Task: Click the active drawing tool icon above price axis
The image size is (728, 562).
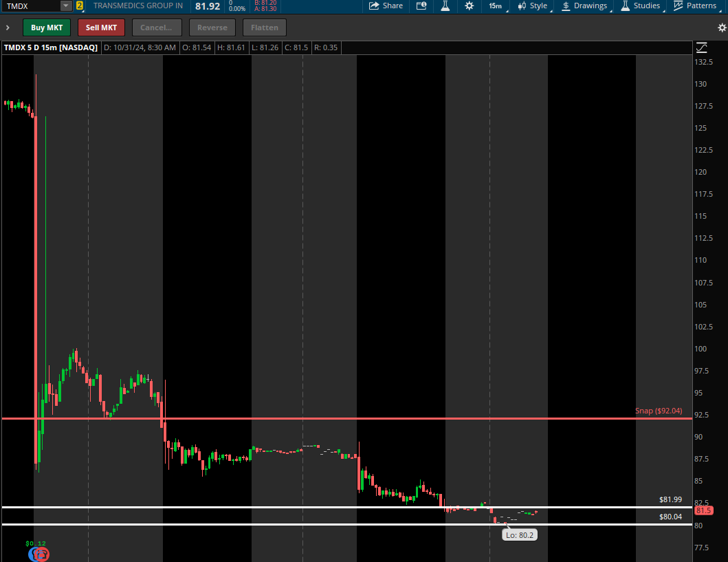Action: click(702, 47)
